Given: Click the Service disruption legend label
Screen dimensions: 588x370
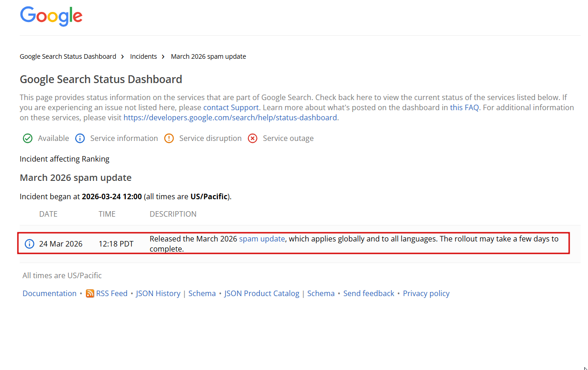Looking at the screenshot, I should pos(210,138).
